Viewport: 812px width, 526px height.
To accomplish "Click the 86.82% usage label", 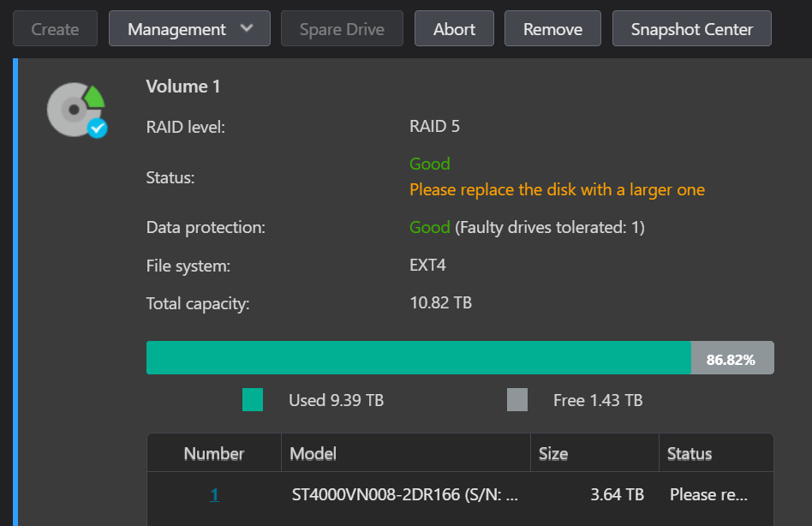I will click(731, 359).
